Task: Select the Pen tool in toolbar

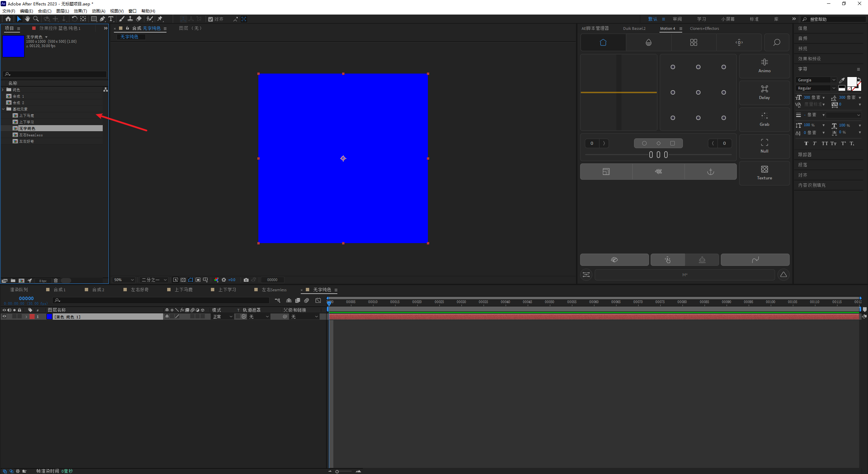Action: click(x=102, y=19)
